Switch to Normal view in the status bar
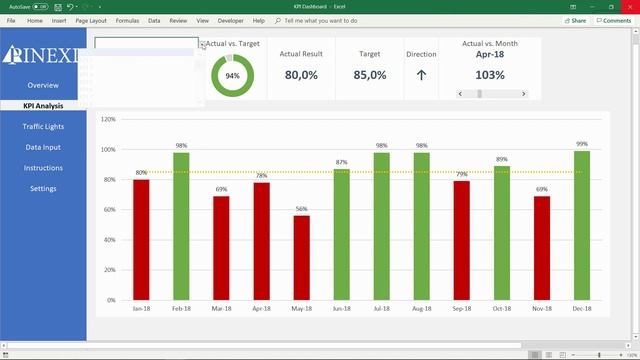 (x=535, y=355)
